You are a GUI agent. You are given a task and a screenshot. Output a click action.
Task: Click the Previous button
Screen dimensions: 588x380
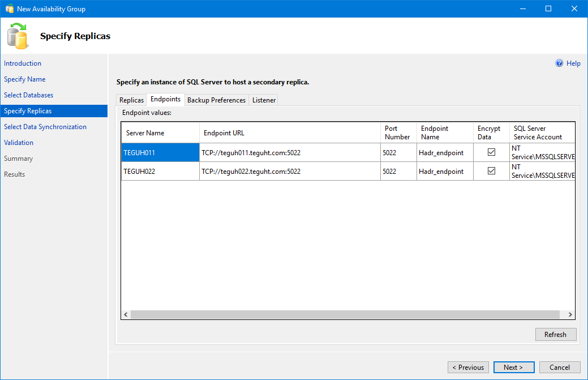[468, 367]
